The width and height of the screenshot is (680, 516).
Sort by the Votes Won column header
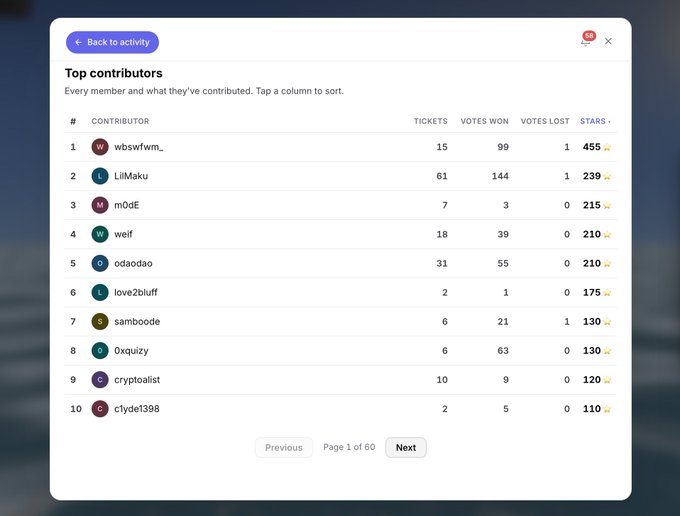(x=484, y=121)
